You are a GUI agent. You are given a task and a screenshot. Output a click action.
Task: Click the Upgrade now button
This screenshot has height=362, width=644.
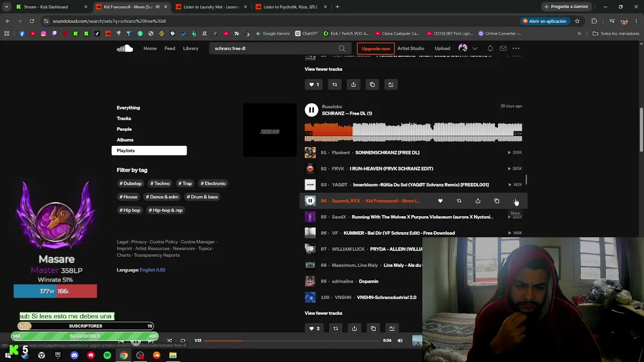pyautogui.click(x=376, y=48)
